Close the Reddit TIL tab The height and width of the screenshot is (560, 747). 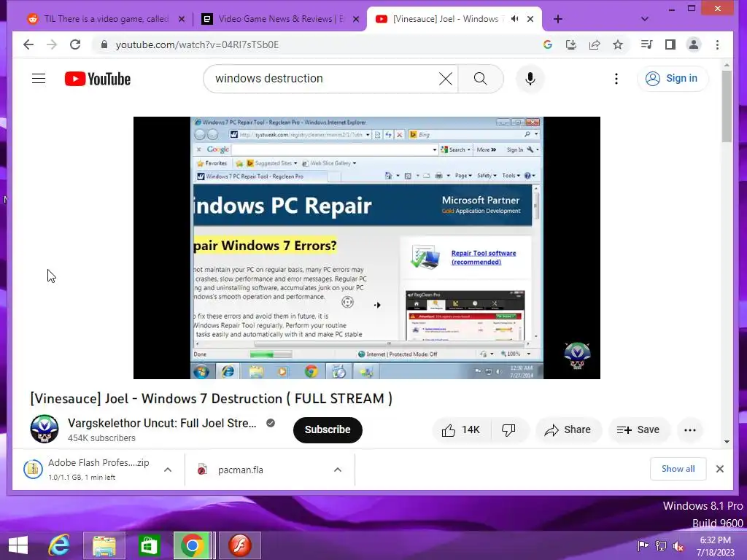coord(182,19)
